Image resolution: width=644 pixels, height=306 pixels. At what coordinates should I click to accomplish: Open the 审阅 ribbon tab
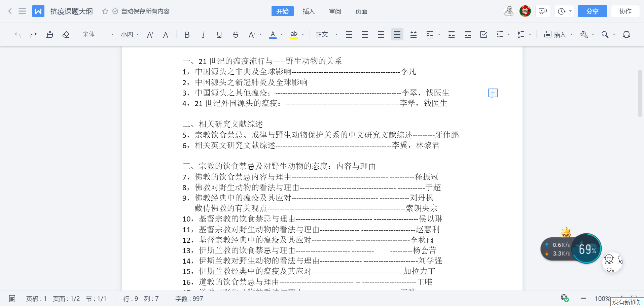tap(335, 11)
